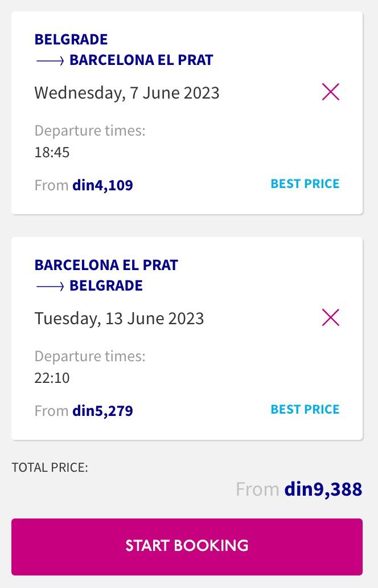The height and width of the screenshot is (588, 378).
Task: Click Barcelona El Prat destination in first card
Action: tap(141, 60)
